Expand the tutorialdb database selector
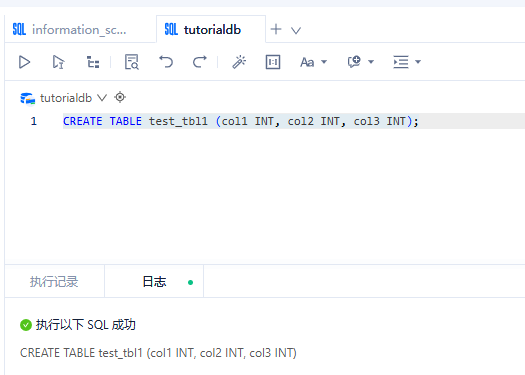 [x=102, y=98]
